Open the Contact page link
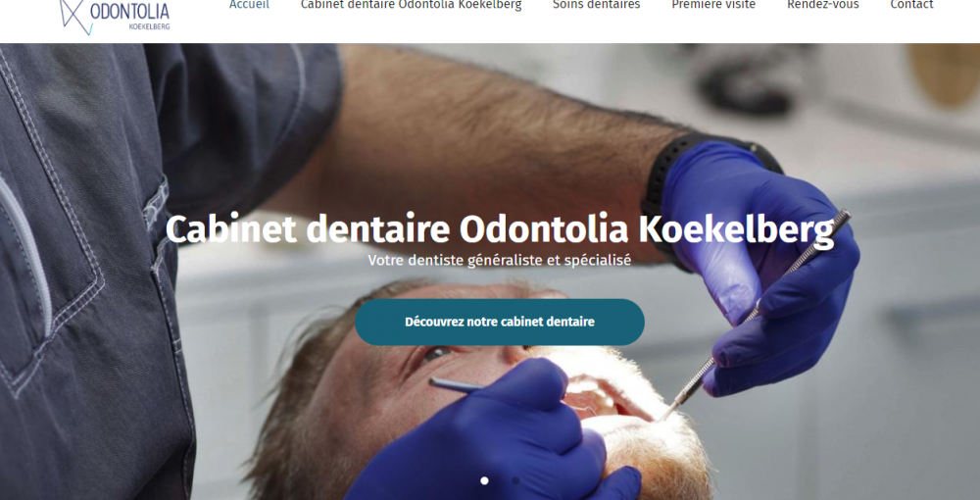Screen dimensions: 980x500 coord(911,5)
